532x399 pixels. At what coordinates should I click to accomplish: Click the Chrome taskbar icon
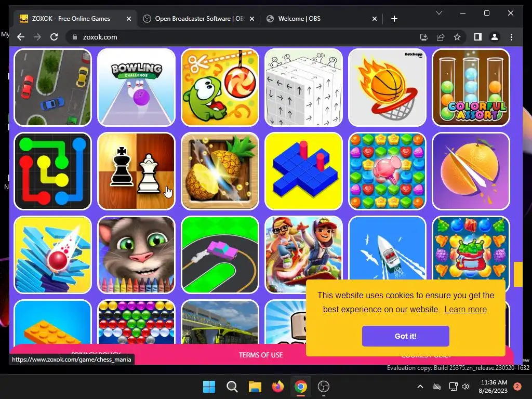coord(301,387)
